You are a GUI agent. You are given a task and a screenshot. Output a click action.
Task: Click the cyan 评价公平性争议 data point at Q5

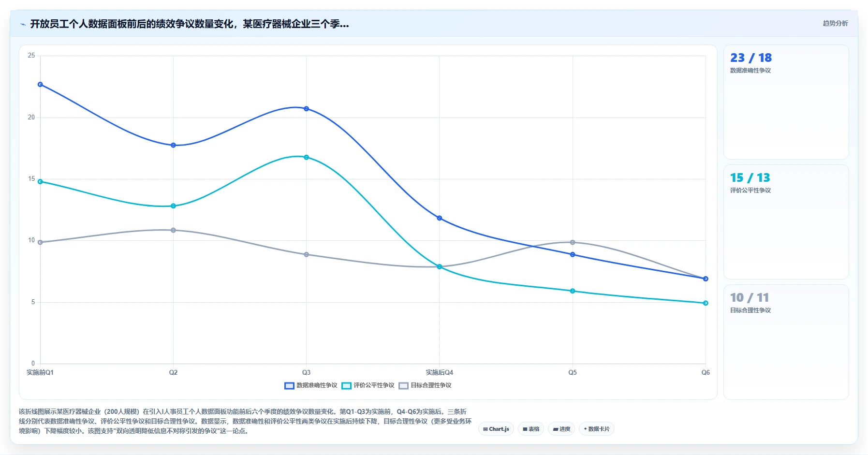coord(573,291)
